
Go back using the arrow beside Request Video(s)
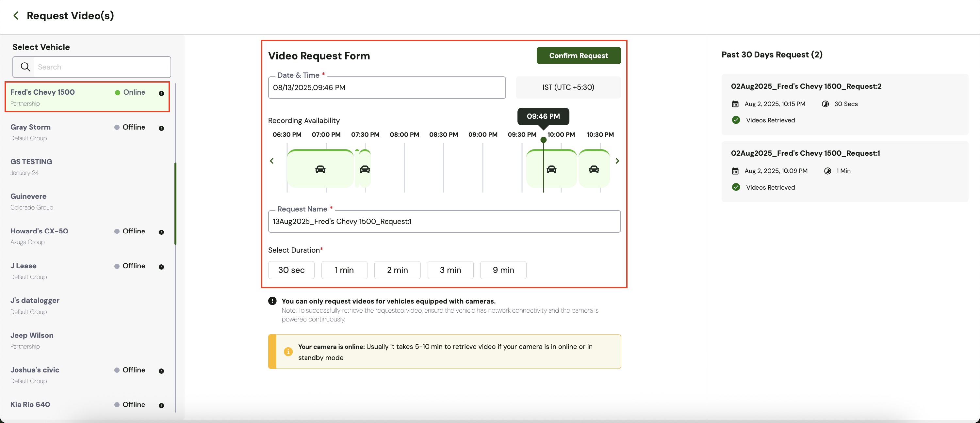16,16
